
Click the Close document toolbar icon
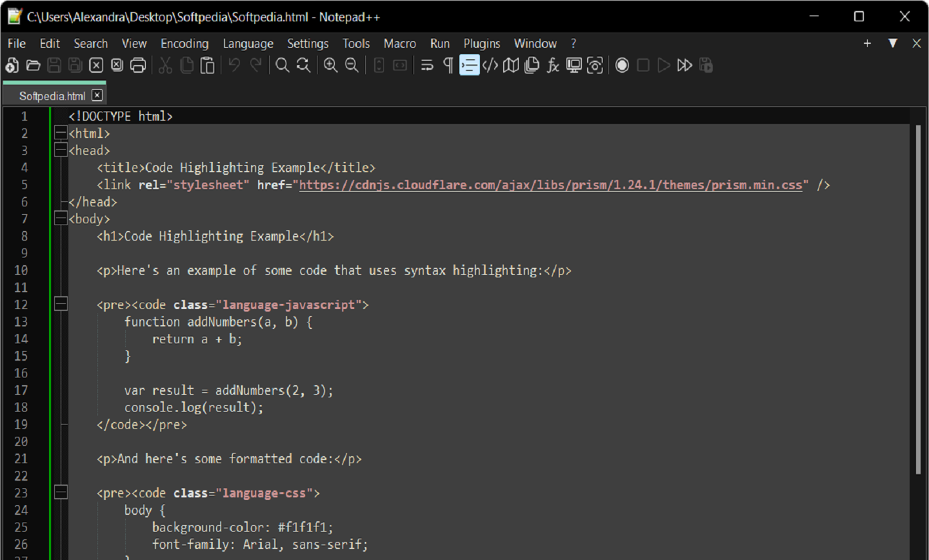(x=96, y=65)
